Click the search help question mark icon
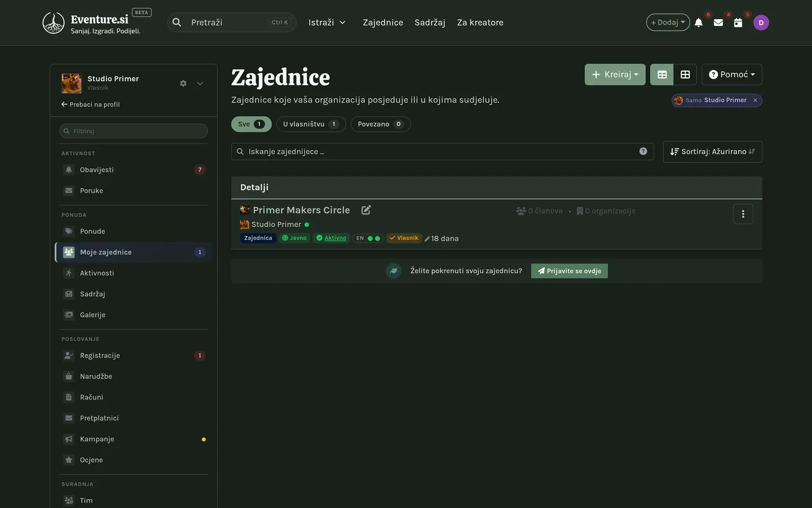 point(643,151)
